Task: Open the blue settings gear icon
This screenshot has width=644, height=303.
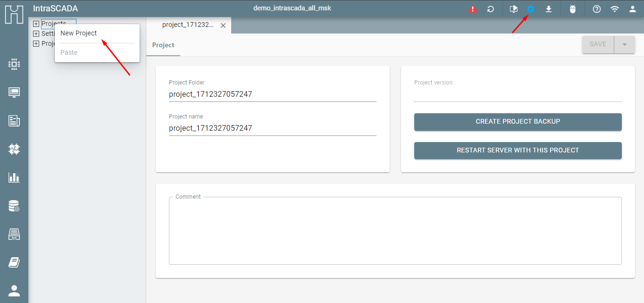Action: pyautogui.click(x=531, y=9)
